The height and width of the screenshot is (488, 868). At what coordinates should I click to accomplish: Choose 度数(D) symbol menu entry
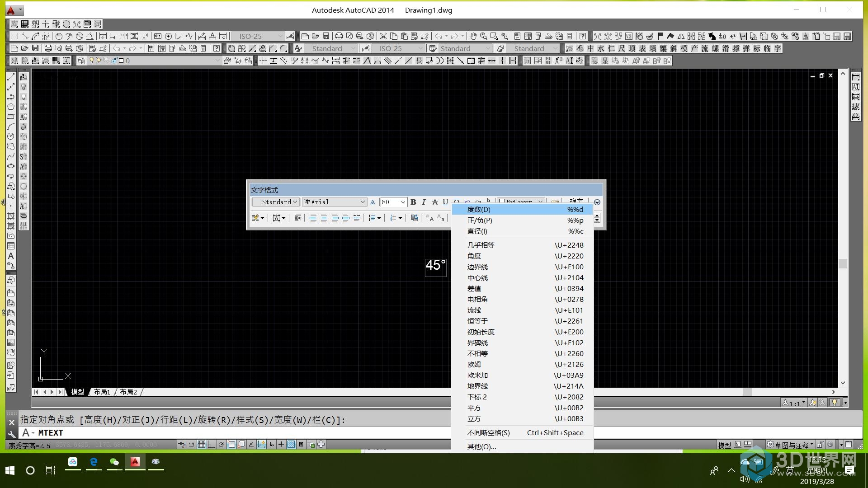(x=522, y=209)
